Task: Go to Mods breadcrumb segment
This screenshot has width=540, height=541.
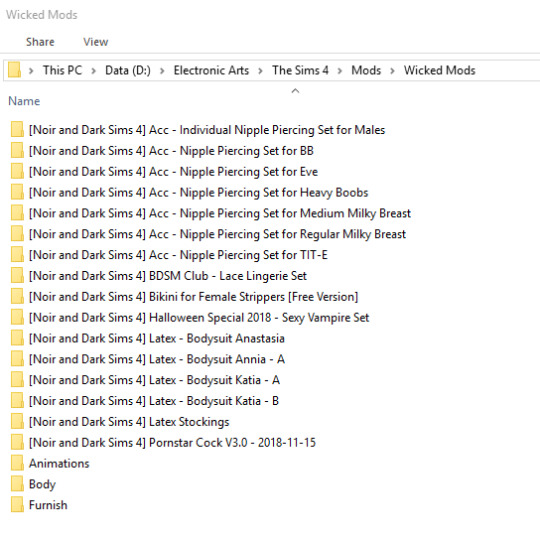Action: click(366, 70)
